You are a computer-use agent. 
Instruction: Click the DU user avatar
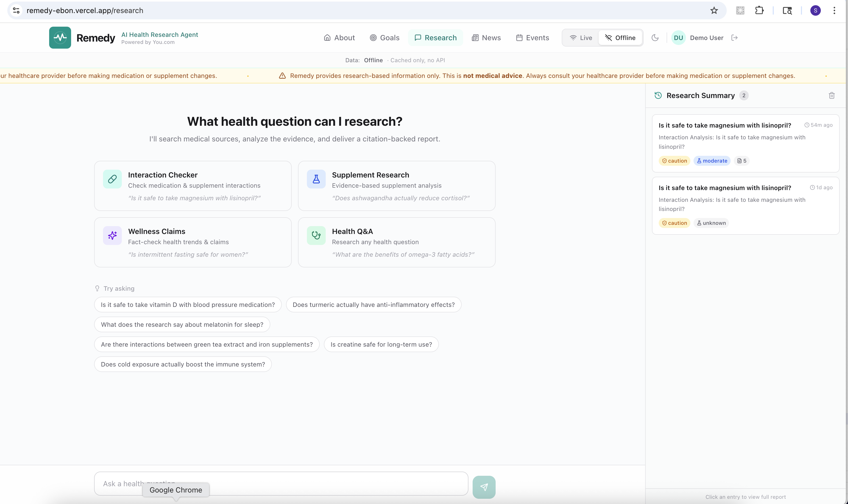(678, 38)
